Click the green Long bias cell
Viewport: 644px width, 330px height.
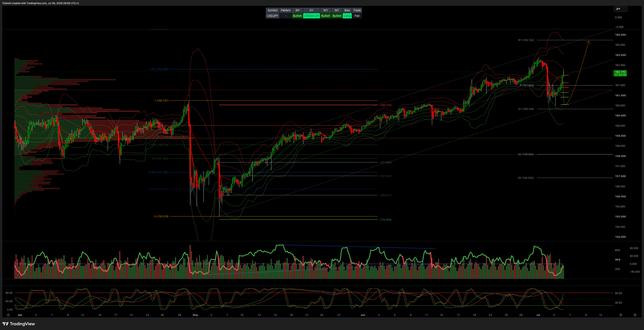[x=347, y=16]
